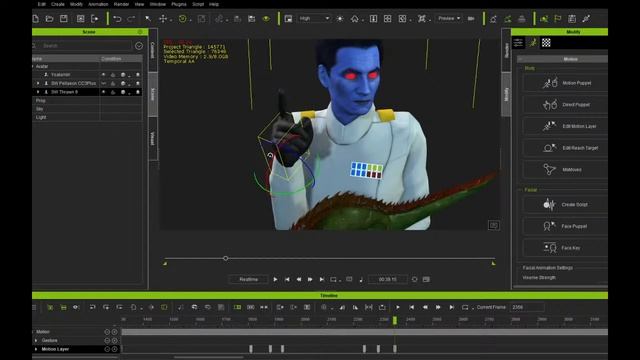Viewport: 640px width, 360px height.
Task: Undo the last action
Action: pyautogui.click(x=117, y=19)
